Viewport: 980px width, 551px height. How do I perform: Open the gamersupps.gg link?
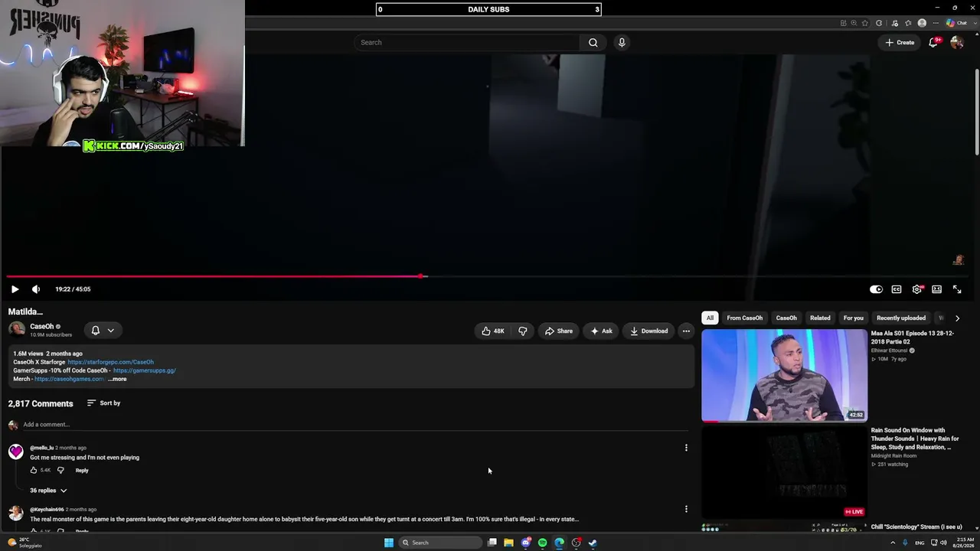click(x=145, y=370)
